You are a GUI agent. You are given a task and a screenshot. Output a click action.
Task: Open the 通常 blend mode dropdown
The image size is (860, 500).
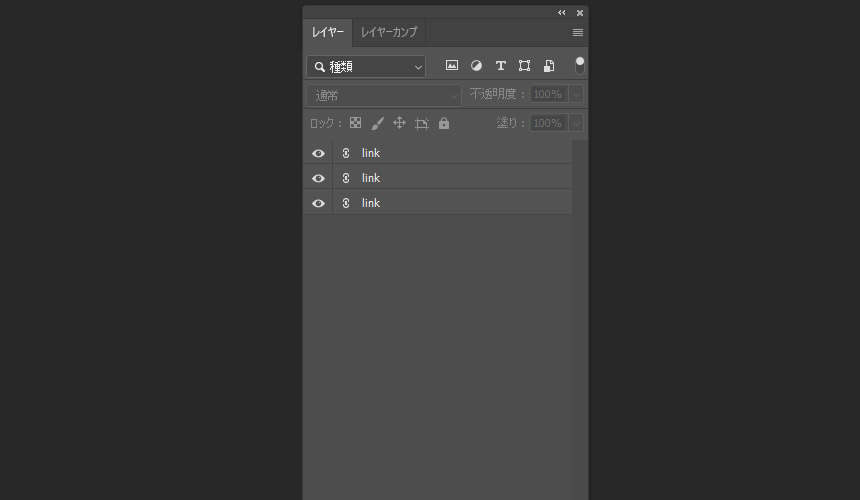[x=384, y=95]
